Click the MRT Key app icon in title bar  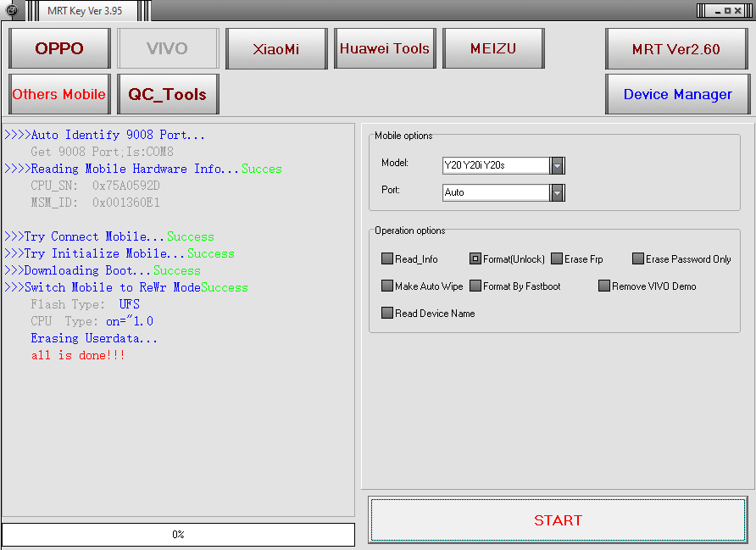click(12, 10)
